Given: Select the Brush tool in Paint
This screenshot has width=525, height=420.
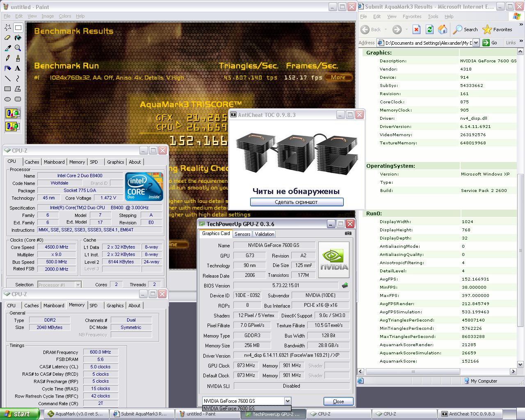Looking at the screenshot, I should (x=18, y=58).
